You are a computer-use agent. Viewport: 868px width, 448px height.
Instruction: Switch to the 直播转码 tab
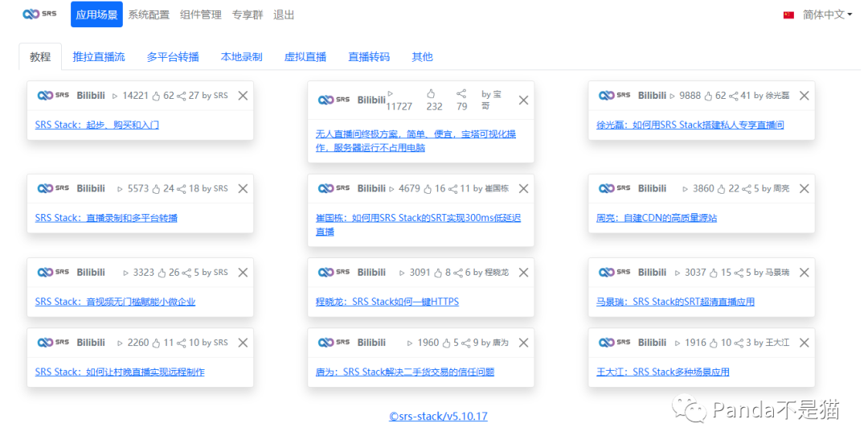(369, 56)
